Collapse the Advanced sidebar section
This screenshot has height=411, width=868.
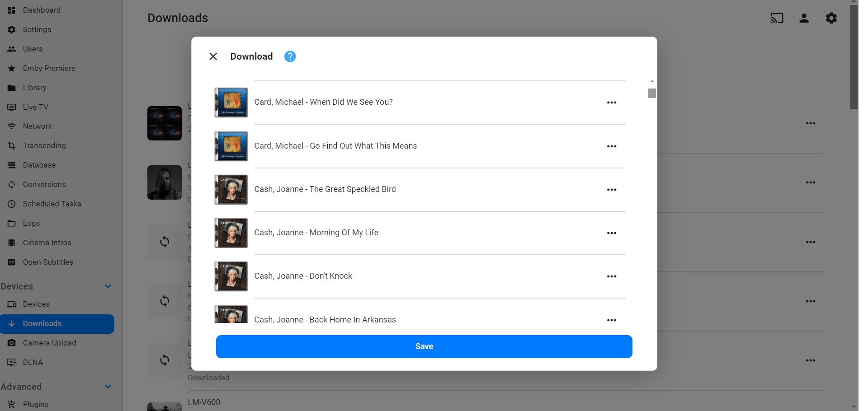pyautogui.click(x=108, y=387)
